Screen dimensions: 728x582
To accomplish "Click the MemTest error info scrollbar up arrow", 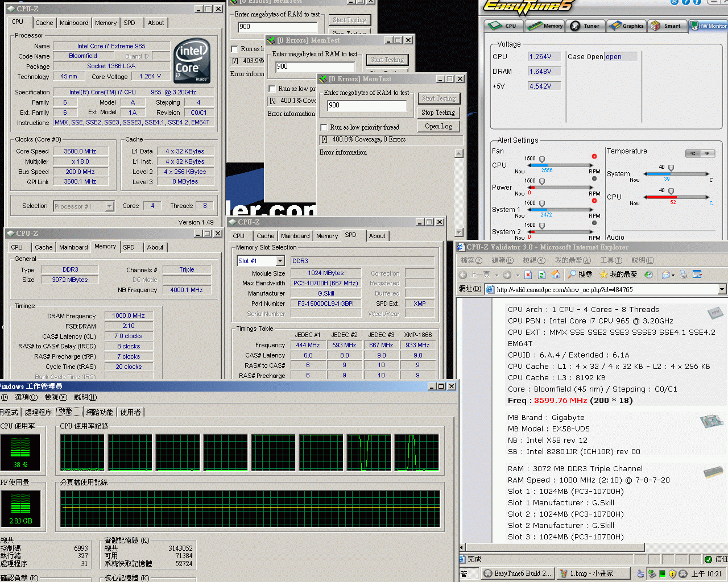I will pyautogui.click(x=459, y=153).
